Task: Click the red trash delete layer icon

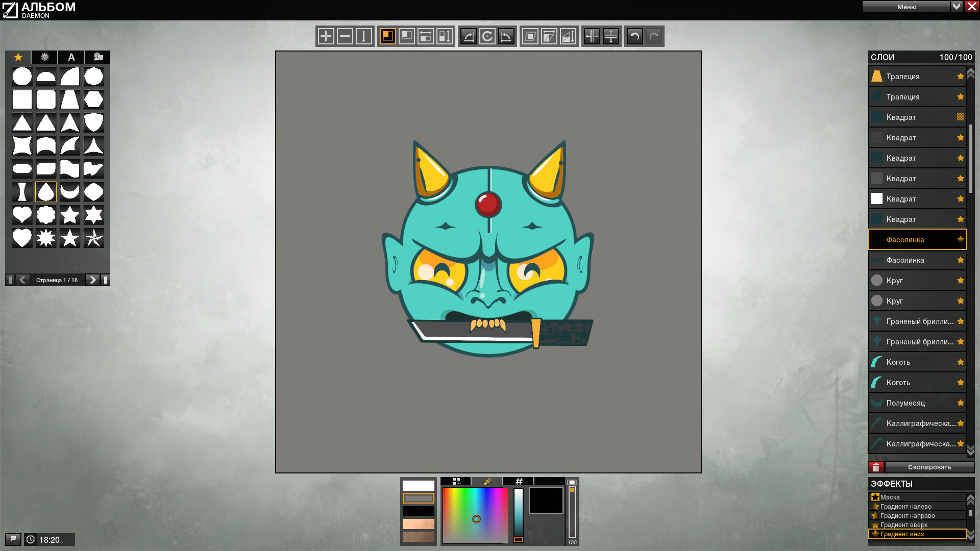Action: pyautogui.click(x=876, y=467)
